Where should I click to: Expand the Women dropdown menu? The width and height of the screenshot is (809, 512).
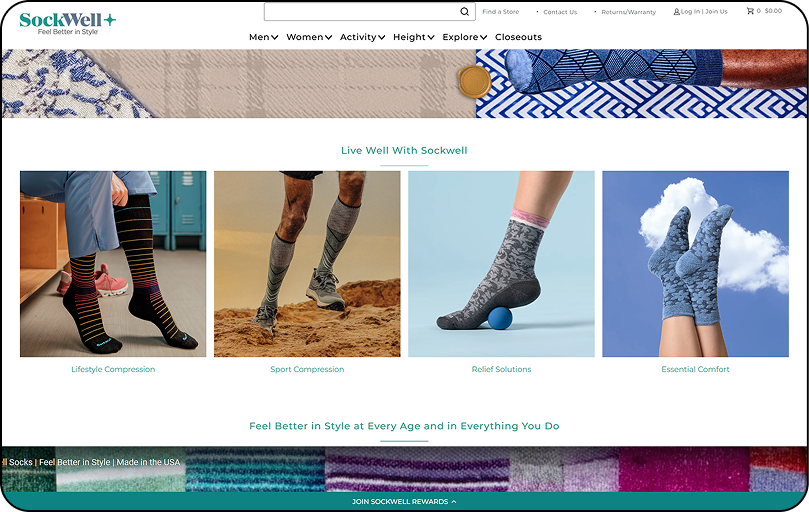tap(309, 37)
